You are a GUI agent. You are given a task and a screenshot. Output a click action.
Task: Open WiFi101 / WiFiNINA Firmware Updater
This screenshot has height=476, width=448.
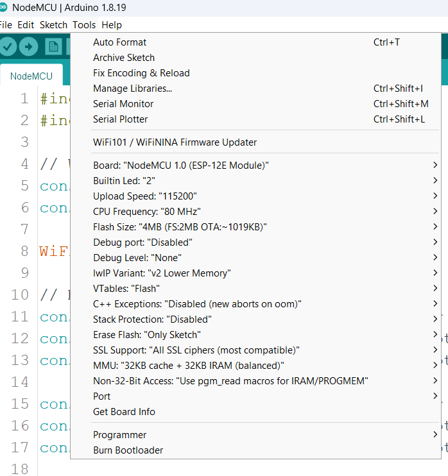(x=255, y=142)
